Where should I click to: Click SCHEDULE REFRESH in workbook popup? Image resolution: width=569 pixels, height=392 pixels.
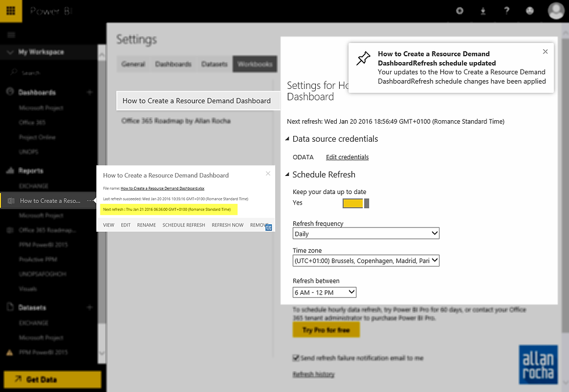click(183, 225)
